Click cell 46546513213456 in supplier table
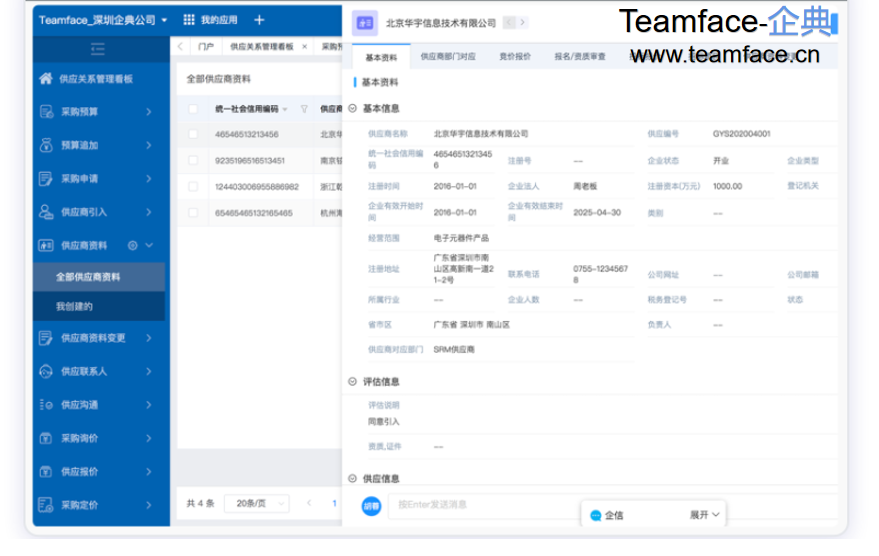The width and height of the screenshot is (879, 556). click(247, 134)
